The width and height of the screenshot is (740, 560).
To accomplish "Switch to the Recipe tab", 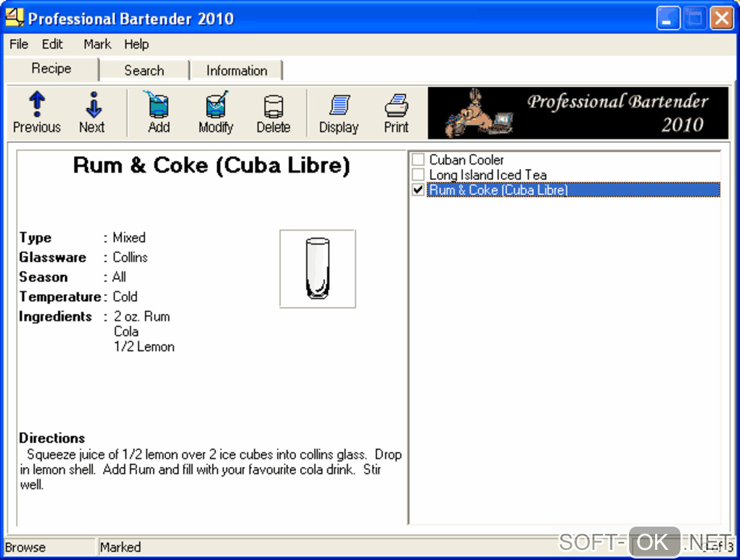I will coord(52,69).
